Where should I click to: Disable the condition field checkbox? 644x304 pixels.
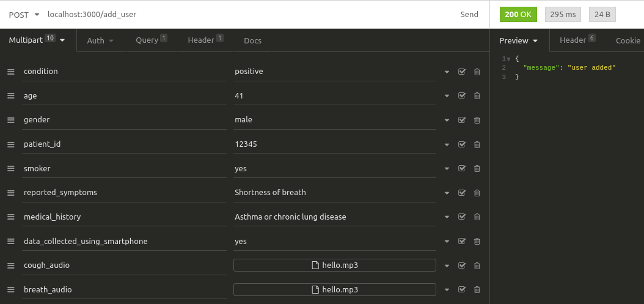click(x=462, y=72)
